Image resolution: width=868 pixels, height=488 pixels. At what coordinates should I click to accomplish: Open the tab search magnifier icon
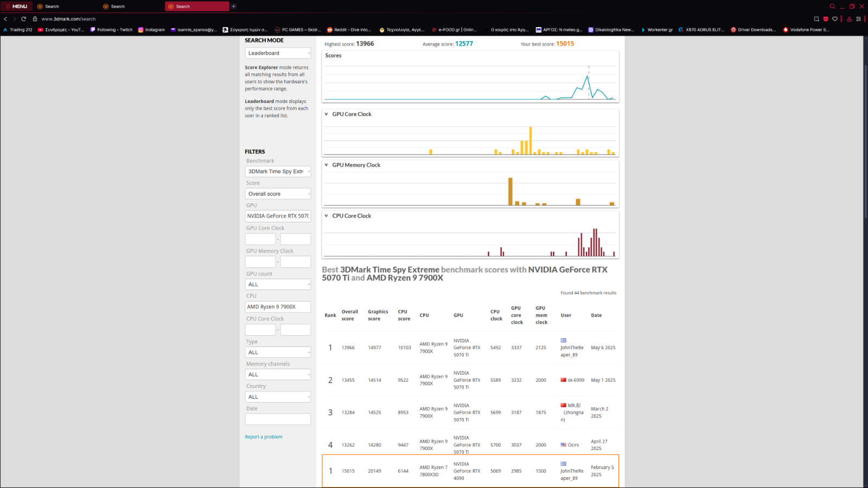click(x=832, y=7)
